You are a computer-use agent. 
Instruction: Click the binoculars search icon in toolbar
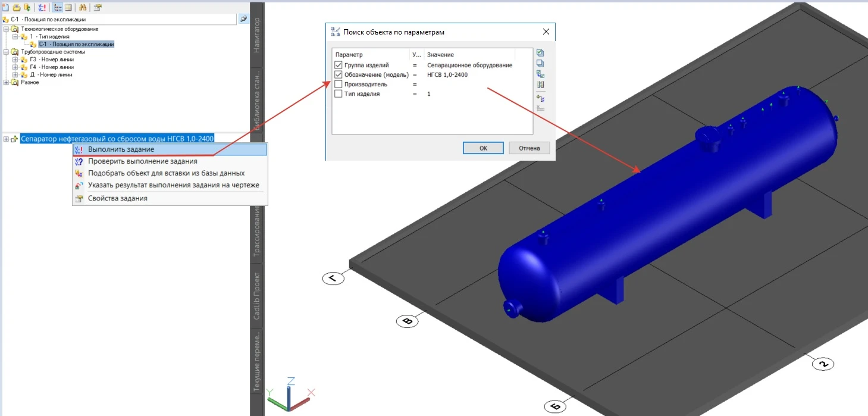pyautogui.click(x=83, y=7)
